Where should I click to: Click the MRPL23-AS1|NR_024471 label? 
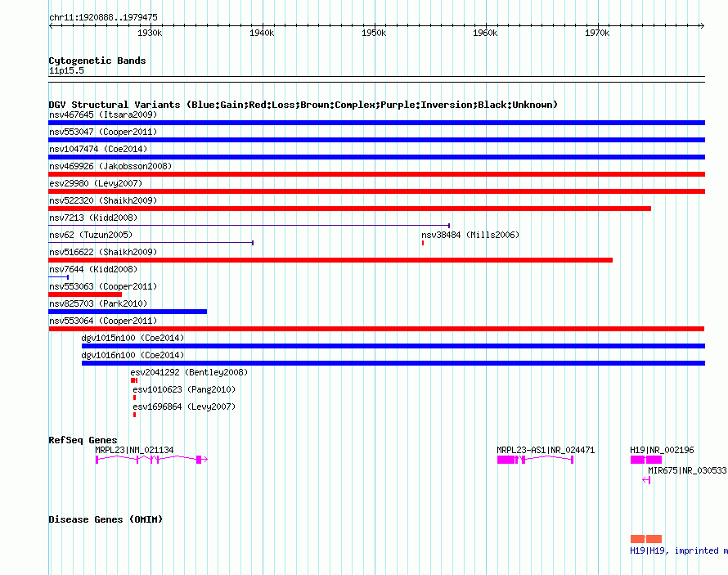(x=546, y=450)
